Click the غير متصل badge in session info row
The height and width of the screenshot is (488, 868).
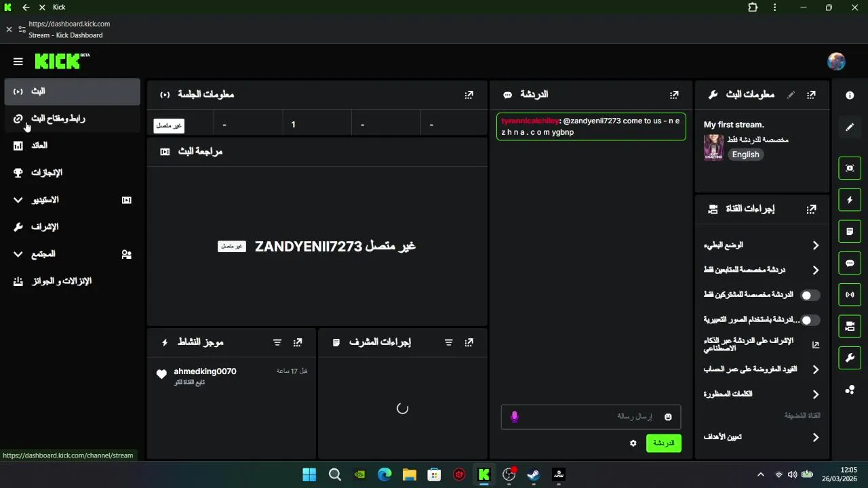point(169,125)
